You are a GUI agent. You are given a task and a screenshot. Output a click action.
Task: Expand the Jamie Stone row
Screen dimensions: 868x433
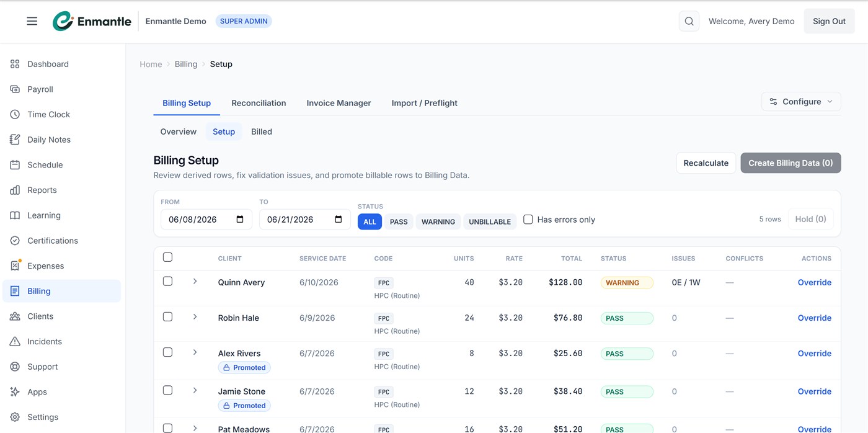[195, 390]
